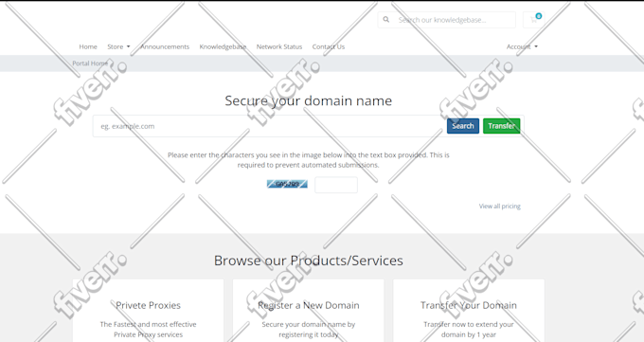644x342 pixels.
Task: Go to the Home menu item
Action: (88, 46)
